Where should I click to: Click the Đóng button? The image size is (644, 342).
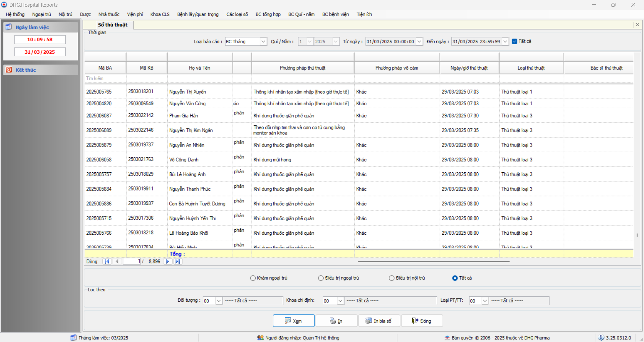pos(422,321)
